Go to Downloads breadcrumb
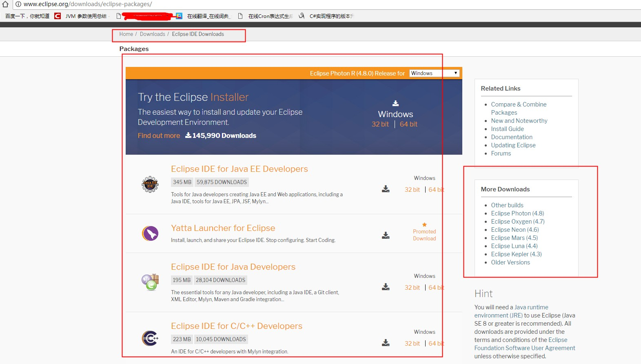Image resolution: width=641 pixels, height=364 pixels. [153, 34]
